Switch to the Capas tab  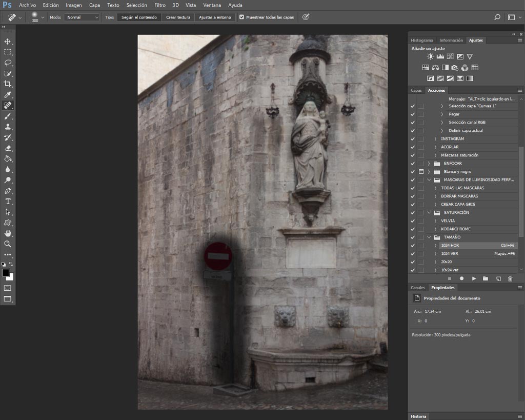pos(416,90)
